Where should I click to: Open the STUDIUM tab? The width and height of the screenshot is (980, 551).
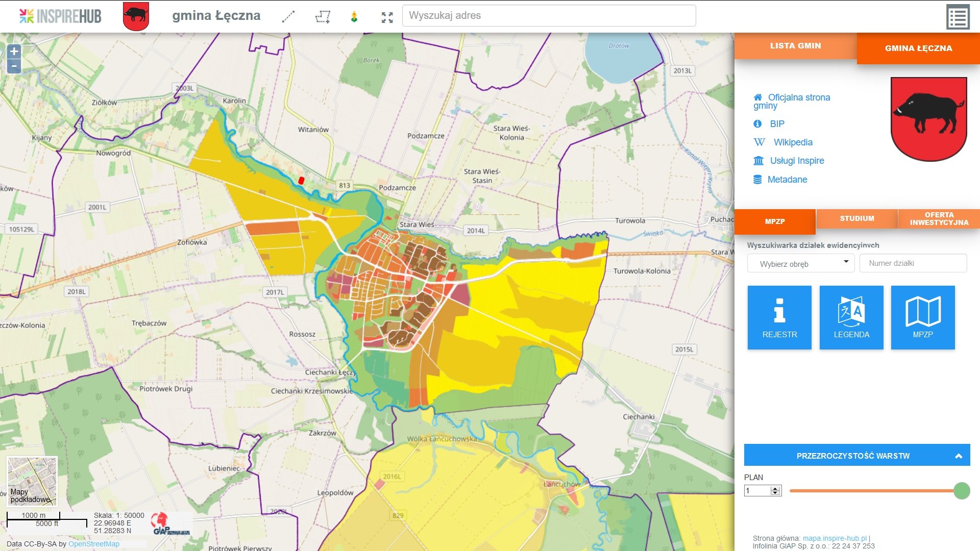coord(856,218)
